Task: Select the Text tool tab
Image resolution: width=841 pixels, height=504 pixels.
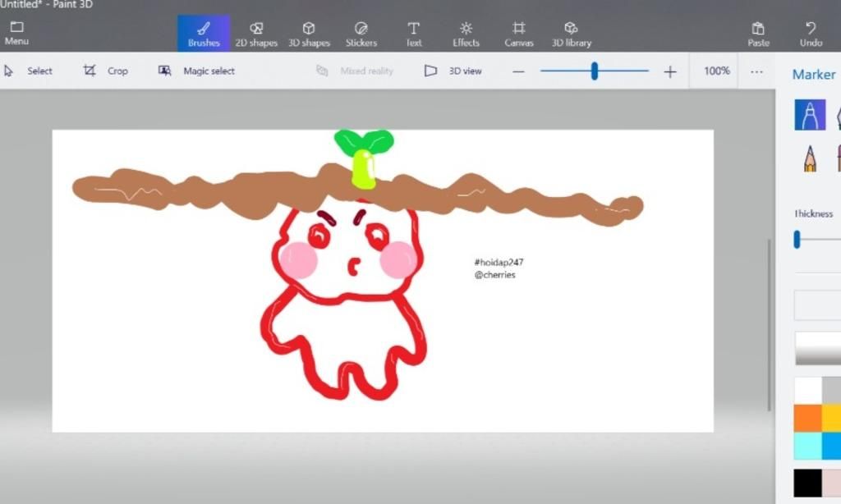Action: [414, 34]
